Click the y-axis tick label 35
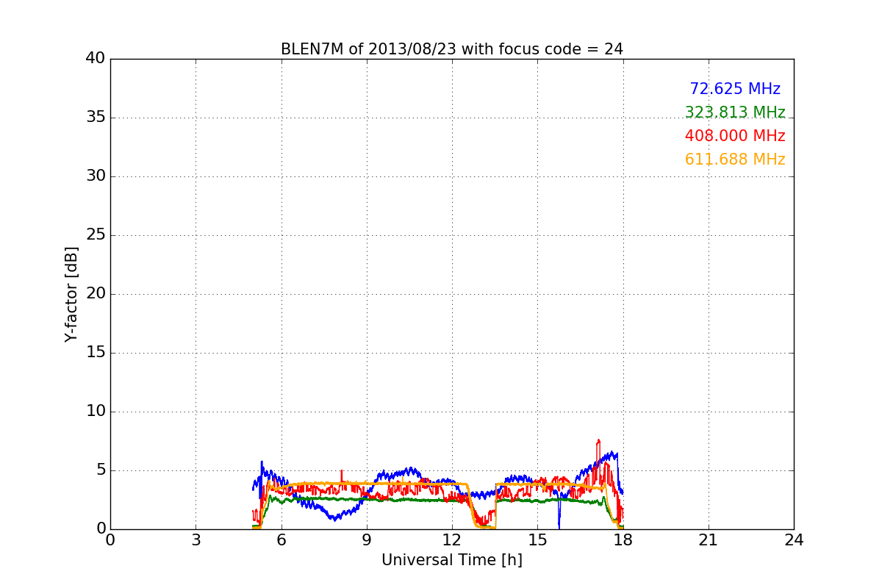Viewport: 882px width, 588px height. coord(96,118)
